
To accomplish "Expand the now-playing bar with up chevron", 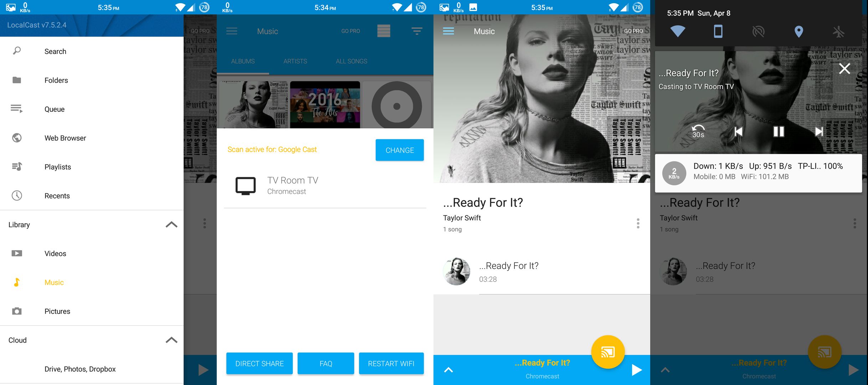I will [x=448, y=370].
